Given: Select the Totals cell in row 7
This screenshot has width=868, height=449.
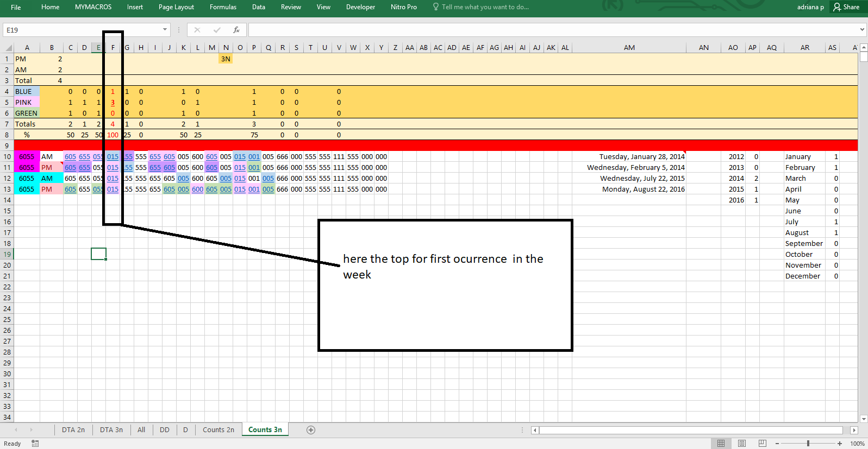Looking at the screenshot, I should point(27,124).
